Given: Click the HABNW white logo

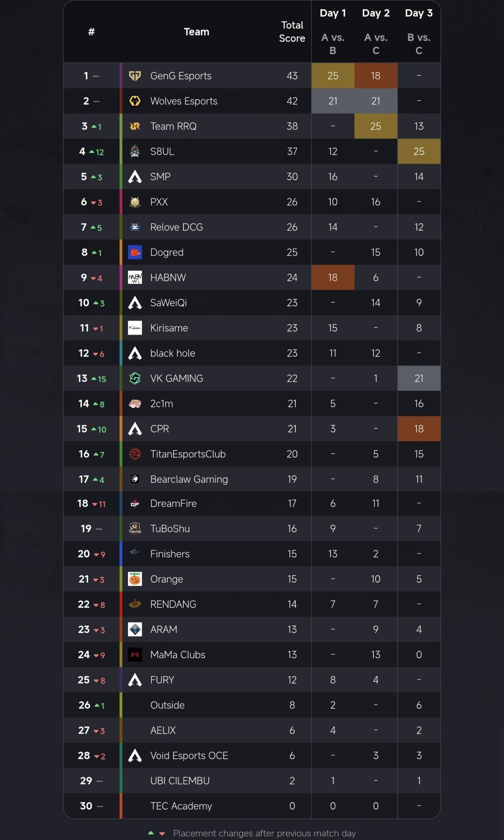Looking at the screenshot, I should coord(135,277).
